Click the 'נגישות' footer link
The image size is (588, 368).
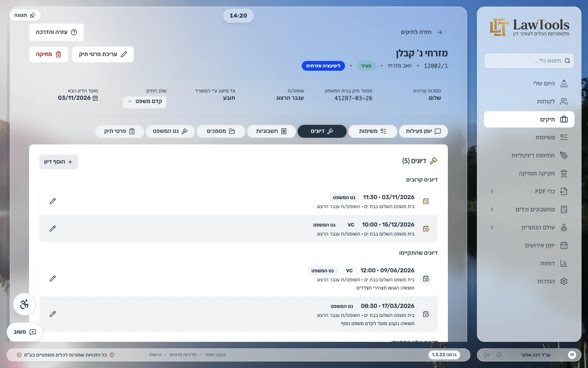tap(155, 355)
